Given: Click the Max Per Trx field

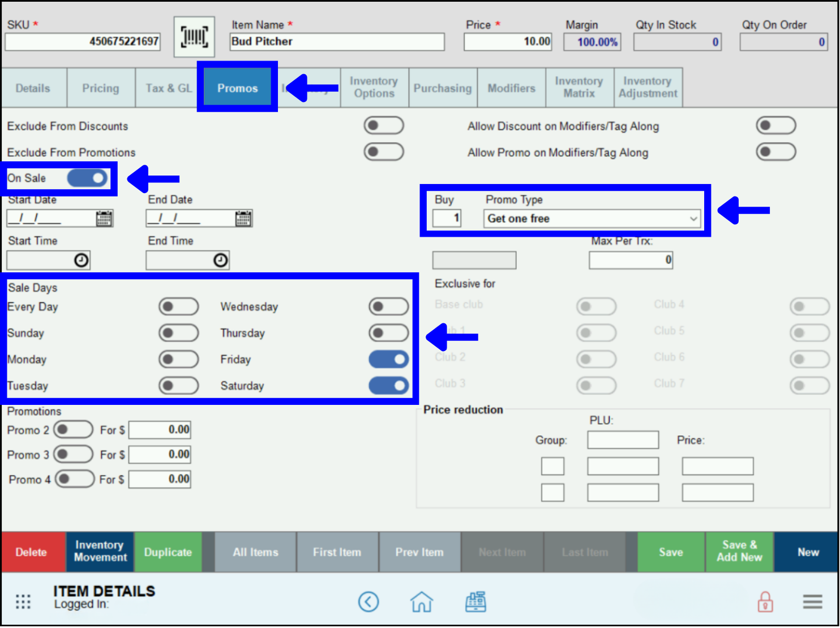Looking at the screenshot, I should [631, 260].
